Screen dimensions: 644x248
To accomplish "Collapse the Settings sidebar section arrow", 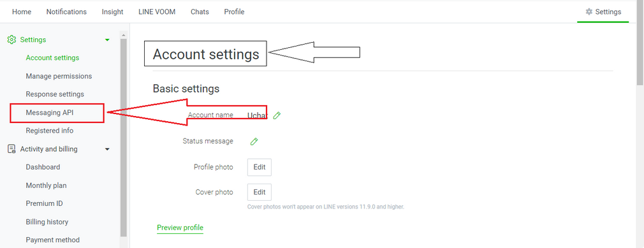I will coord(107,40).
